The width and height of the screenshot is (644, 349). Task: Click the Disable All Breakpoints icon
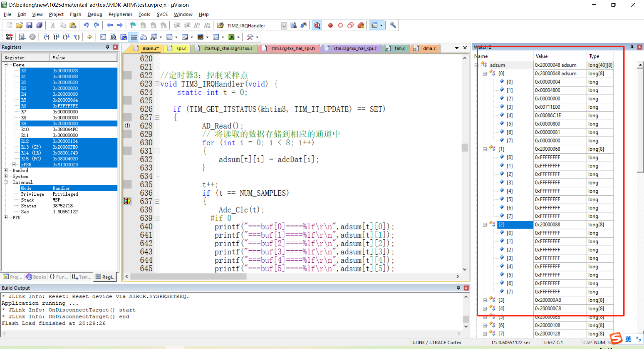[x=351, y=25]
